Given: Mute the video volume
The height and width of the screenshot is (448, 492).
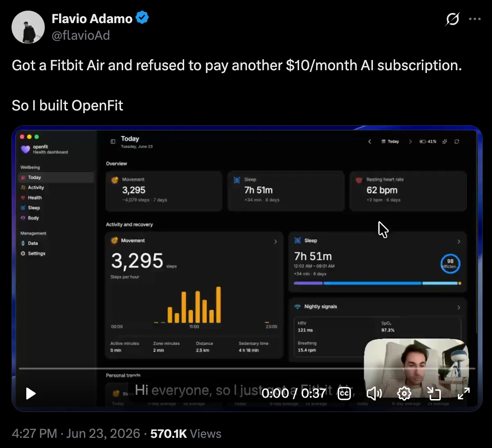Looking at the screenshot, I should (374, 394).
